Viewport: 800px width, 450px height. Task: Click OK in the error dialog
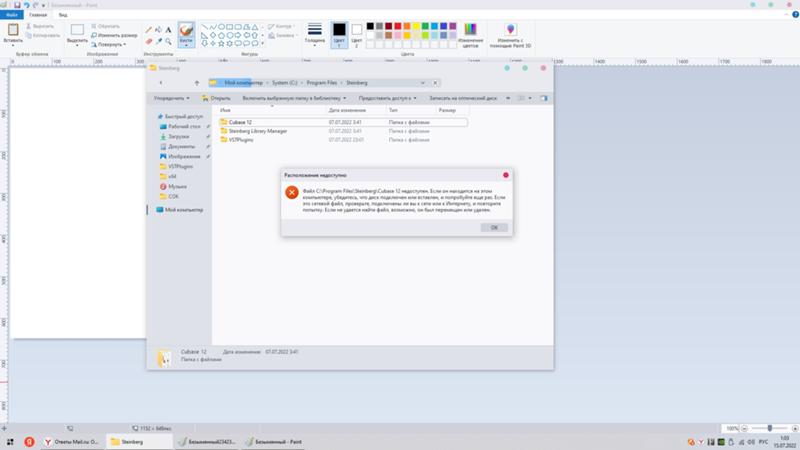(494, 228)
